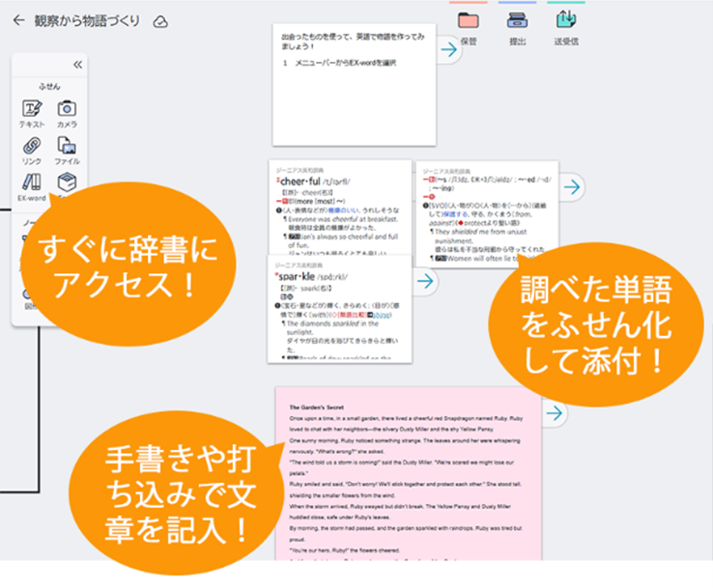
Task: Click the cloud sync icon beside title
Action: 160,21
